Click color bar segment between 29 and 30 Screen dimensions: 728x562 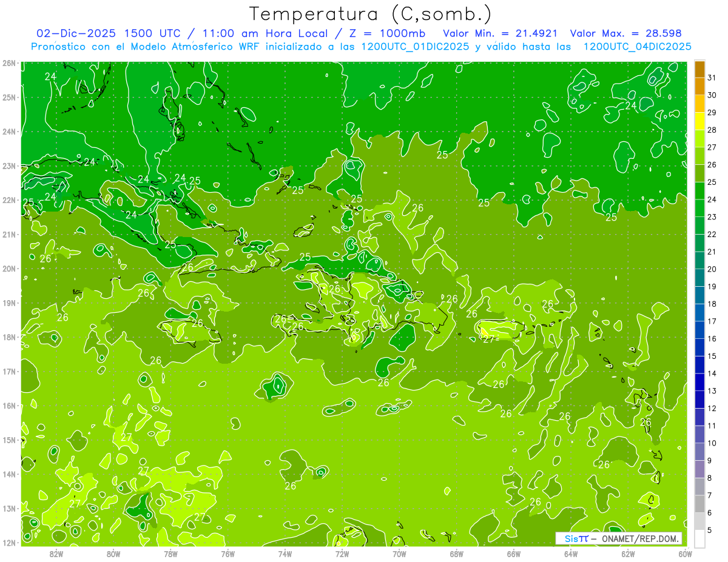point(699,104)
